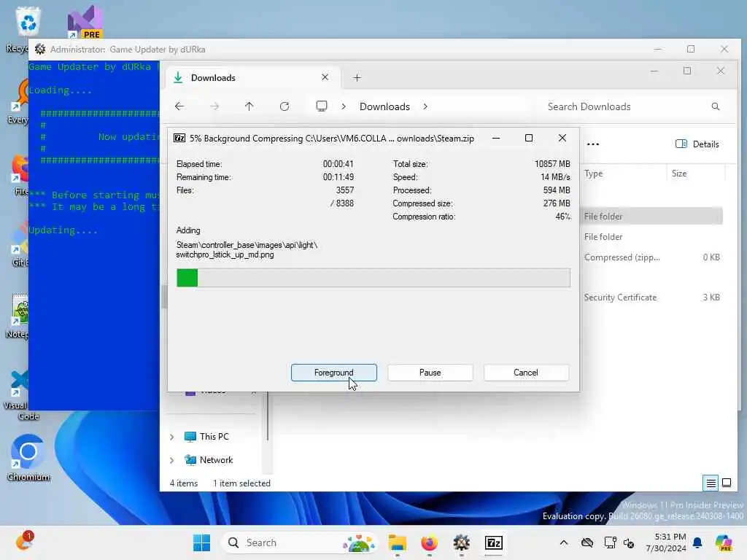Select the Security Certificate row
Image resolution: width=747 pixels, height=560 pixels.
click(651, 297)
